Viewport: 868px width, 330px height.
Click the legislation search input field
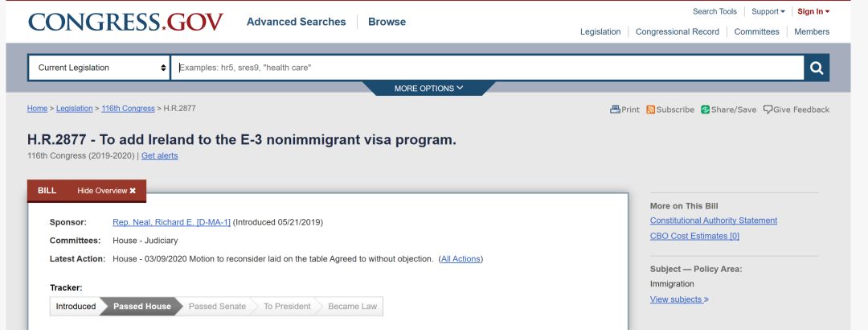click(487, 68)
